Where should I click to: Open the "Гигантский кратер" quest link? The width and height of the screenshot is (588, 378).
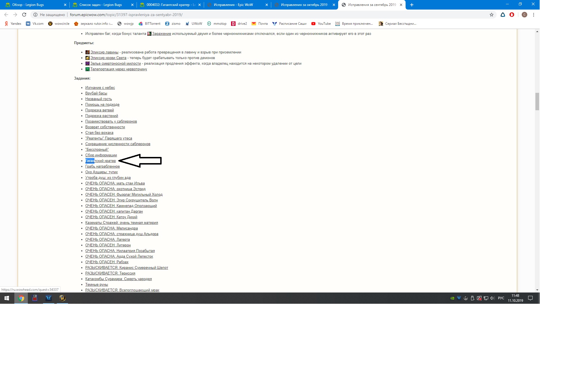[101, 161]
